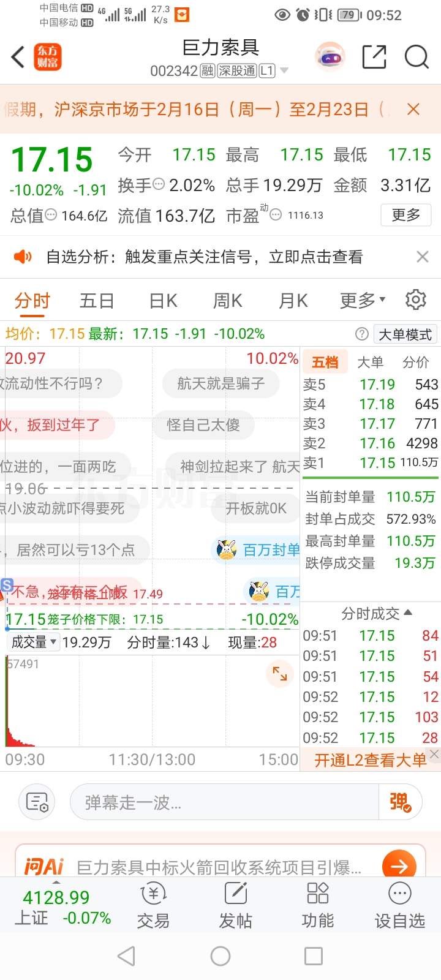Viewport: 441px width, 980px height.
Task: Tap 卖5 order row 17.19
Action: click(371, 385)
